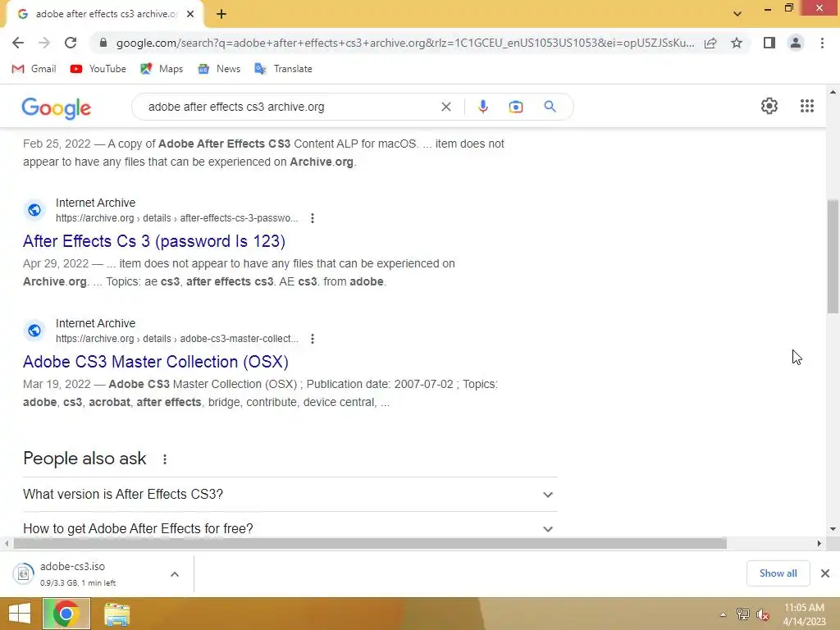Viewport: 840px width, 630px height.
Task: Toggle the Chrome side panel
Action: pyautogui.click(x=769, y=43)
